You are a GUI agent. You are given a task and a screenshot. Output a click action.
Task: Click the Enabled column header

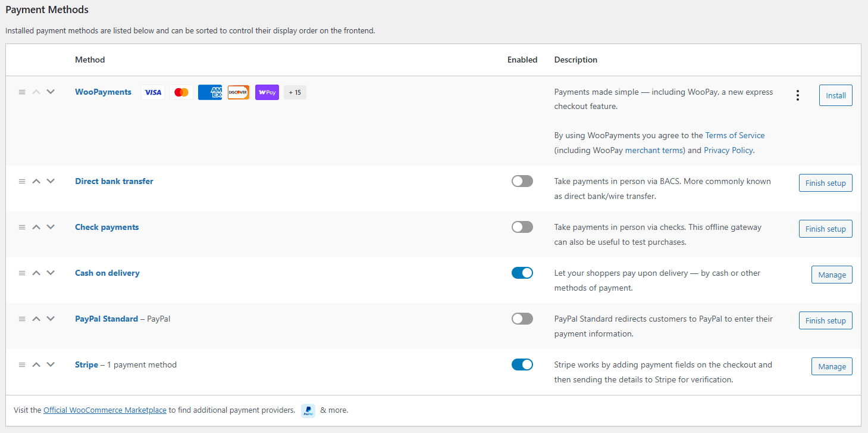[x=522, y=60]
